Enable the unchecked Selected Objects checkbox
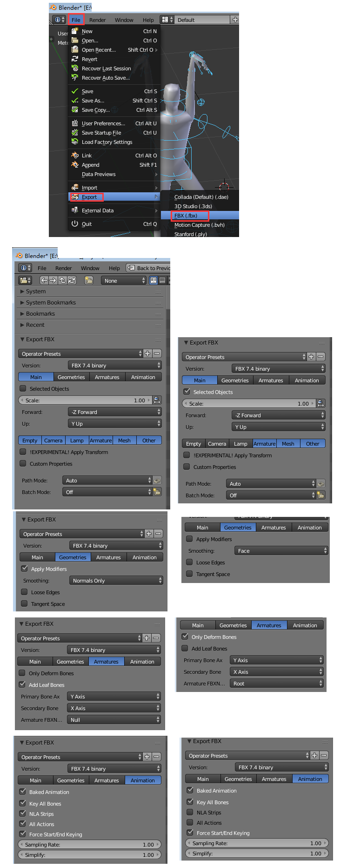 point(23,388)
